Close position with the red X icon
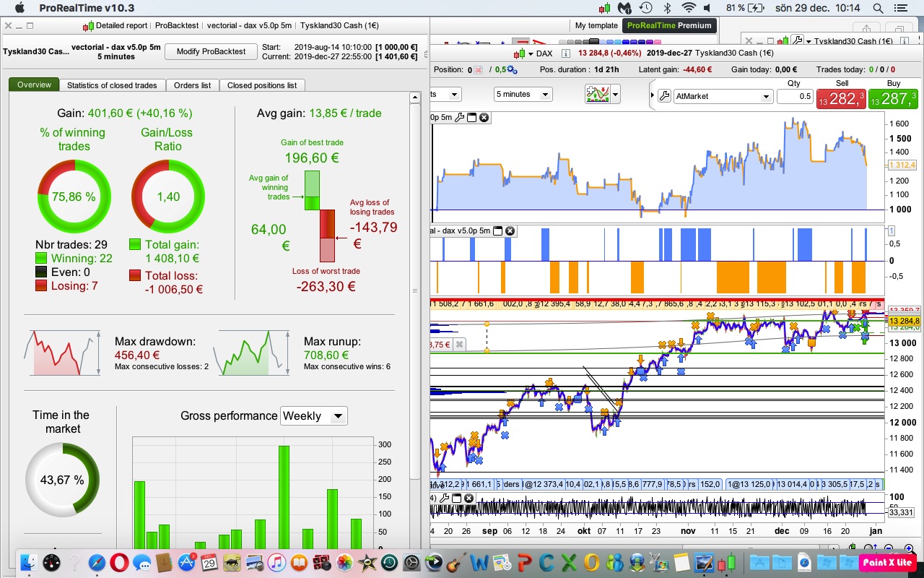The image size is (924, 578). click(479, 70)
